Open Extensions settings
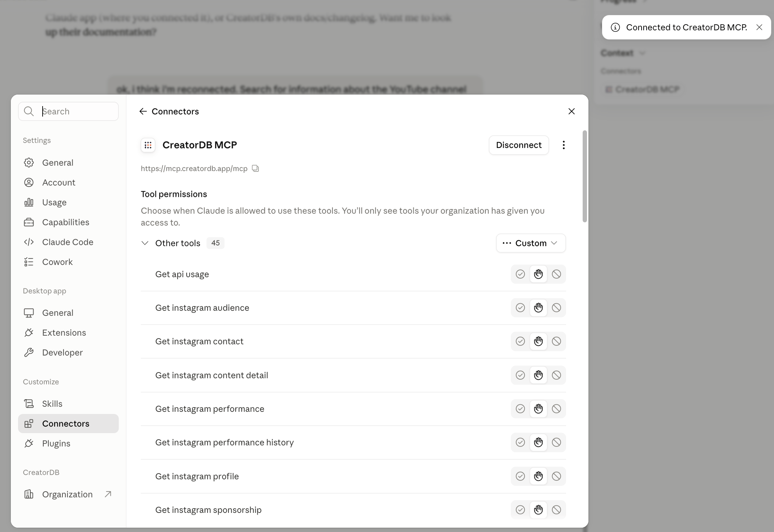The width and height of the screenshot is (774, 532). click(68, 333)
